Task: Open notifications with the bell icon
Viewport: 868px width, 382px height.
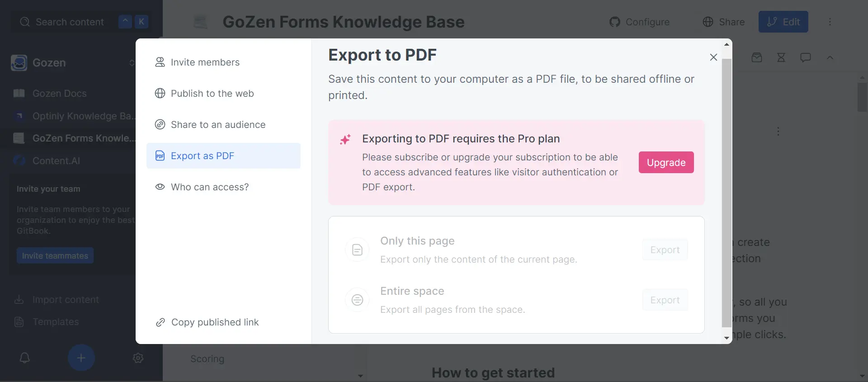Action: coord(24,358)
